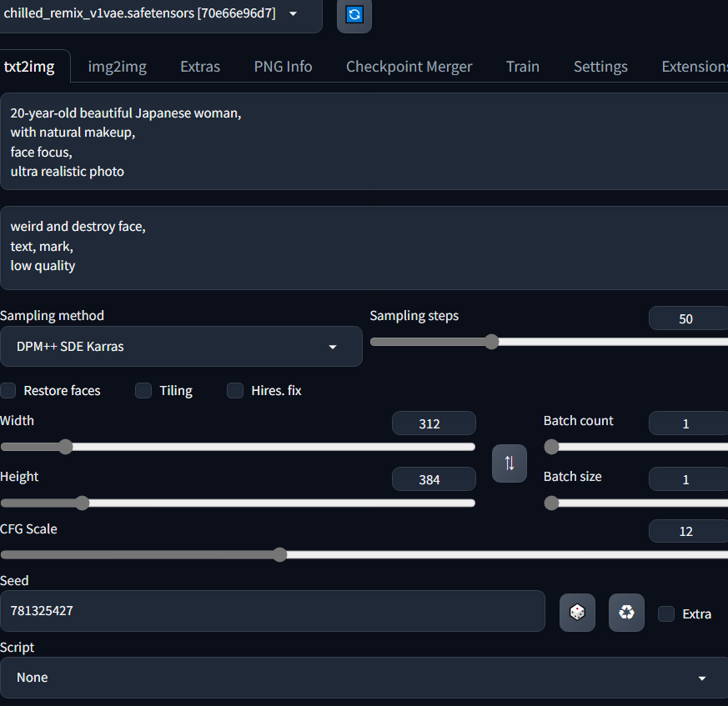Tick the Extra seed checkbox

pos(666,613)
